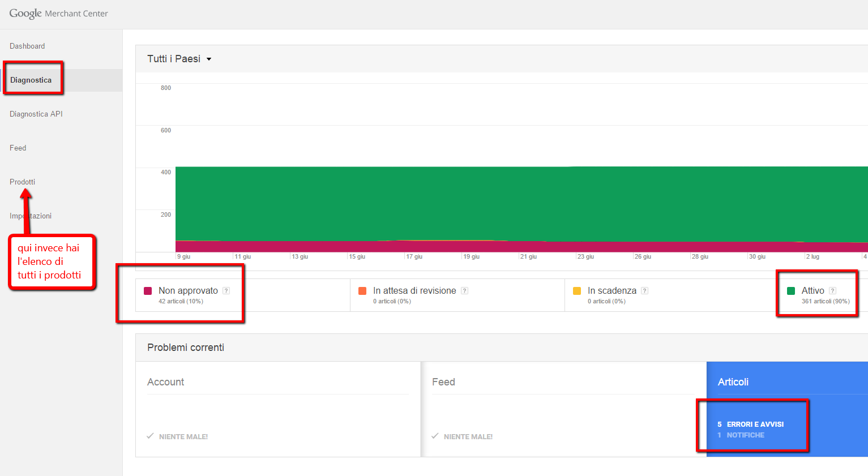Select the Articoli problems tab
Image resolution: width=868 pixels, height=476 pixels.
(x=733, y=382)
